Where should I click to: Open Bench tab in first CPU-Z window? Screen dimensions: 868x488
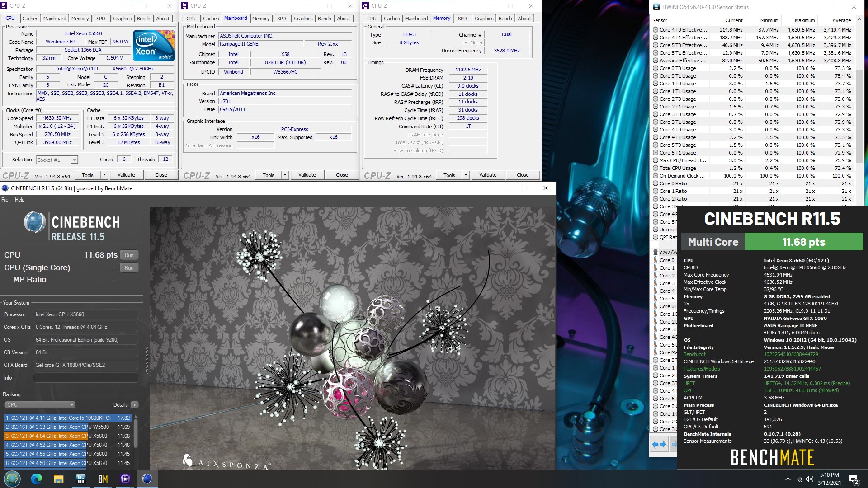pyautogui.click(x=143, y=19)
